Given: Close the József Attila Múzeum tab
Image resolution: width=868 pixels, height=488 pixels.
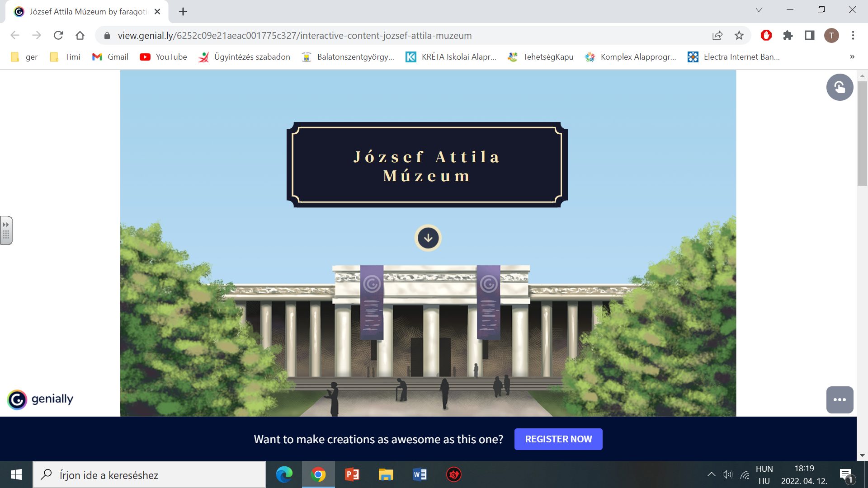Looking at the screenshot, I should [x=157, y=12].
